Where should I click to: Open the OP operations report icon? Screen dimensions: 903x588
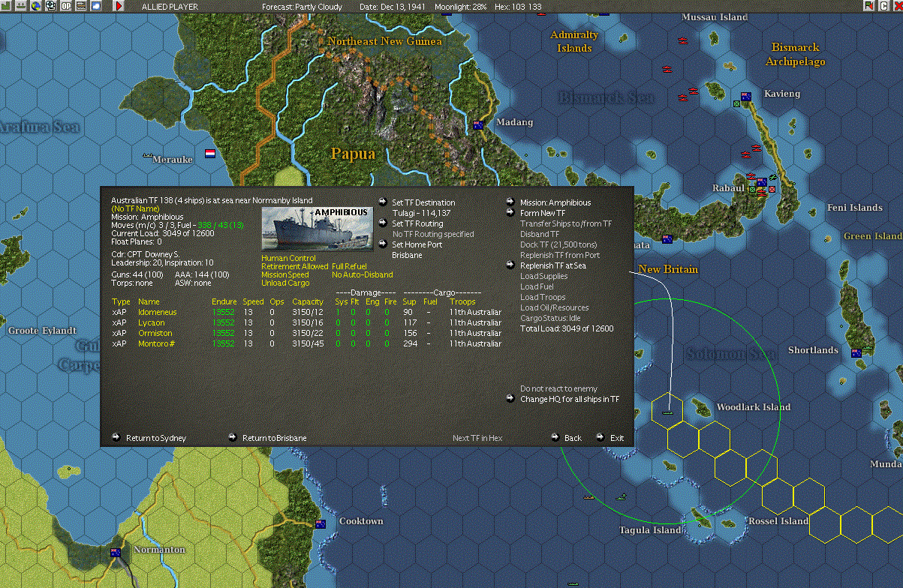click(x=66, y=6)
